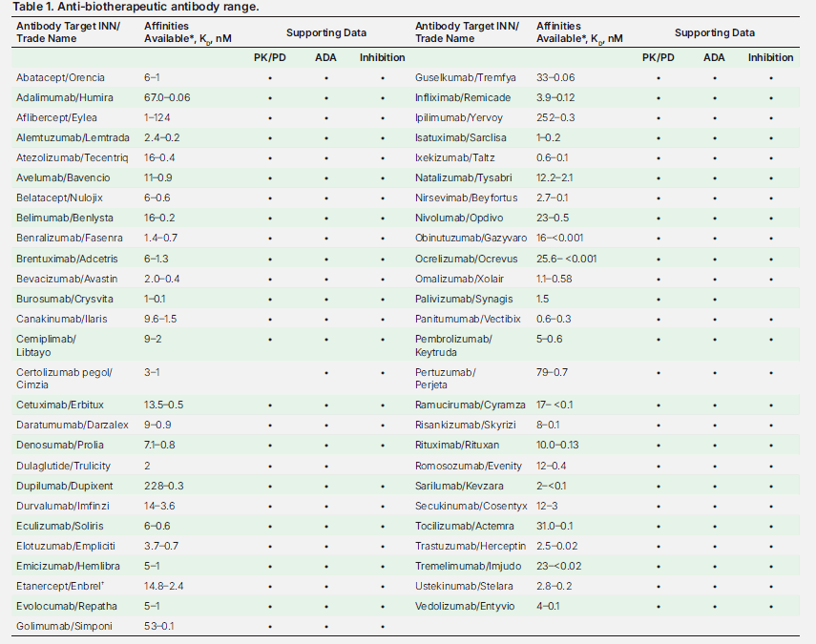Select Trastuzumab/Herceptin row name
The height and width of the screenshot is (644, 816).
tap(471, 546)
